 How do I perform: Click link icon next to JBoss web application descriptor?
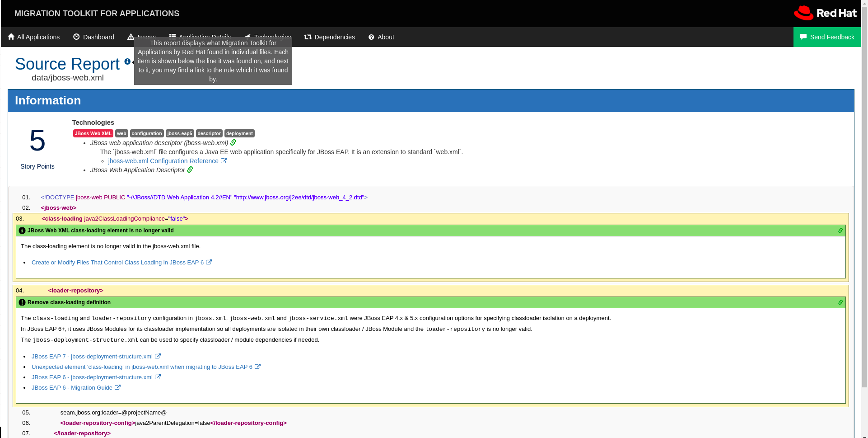(233, 142)
